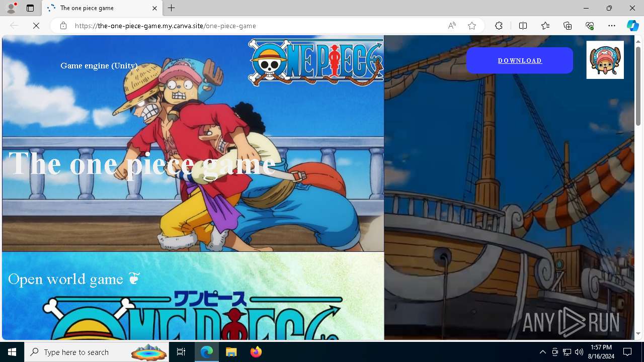The image size is (644, 362).
Task: View site information lock icon
Action: pos(63,26)
